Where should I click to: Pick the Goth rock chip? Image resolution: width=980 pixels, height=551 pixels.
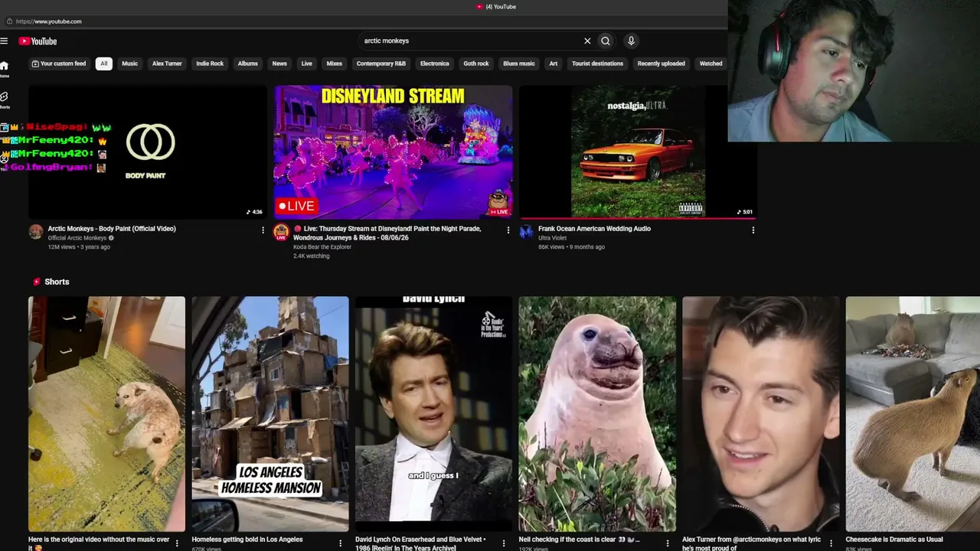point(476,64)
